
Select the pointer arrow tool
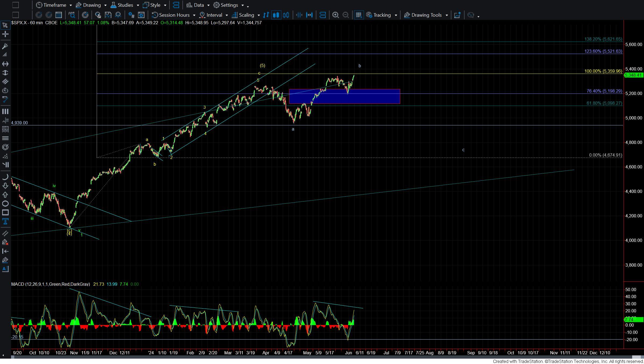click(5, 25)
